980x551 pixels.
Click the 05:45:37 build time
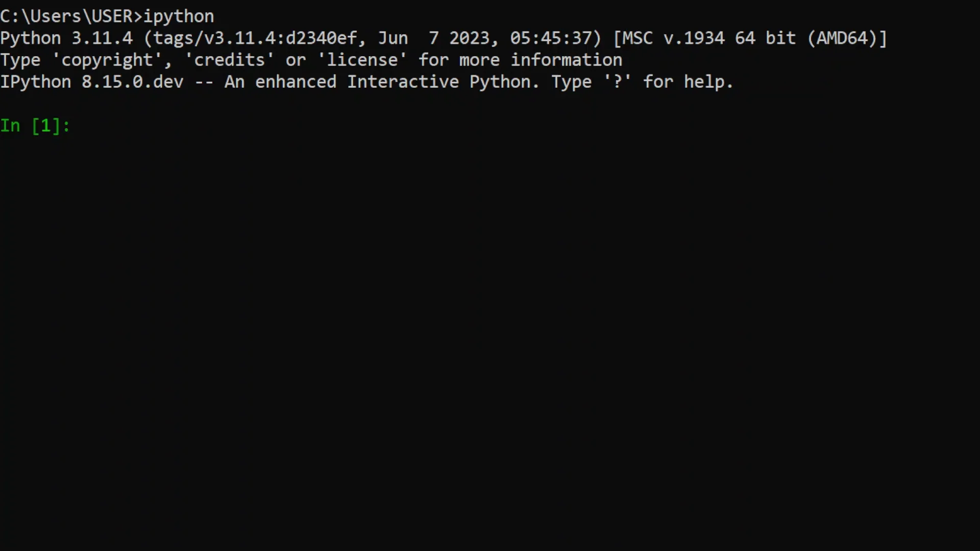pyautogui.click(x=551, y=38)
